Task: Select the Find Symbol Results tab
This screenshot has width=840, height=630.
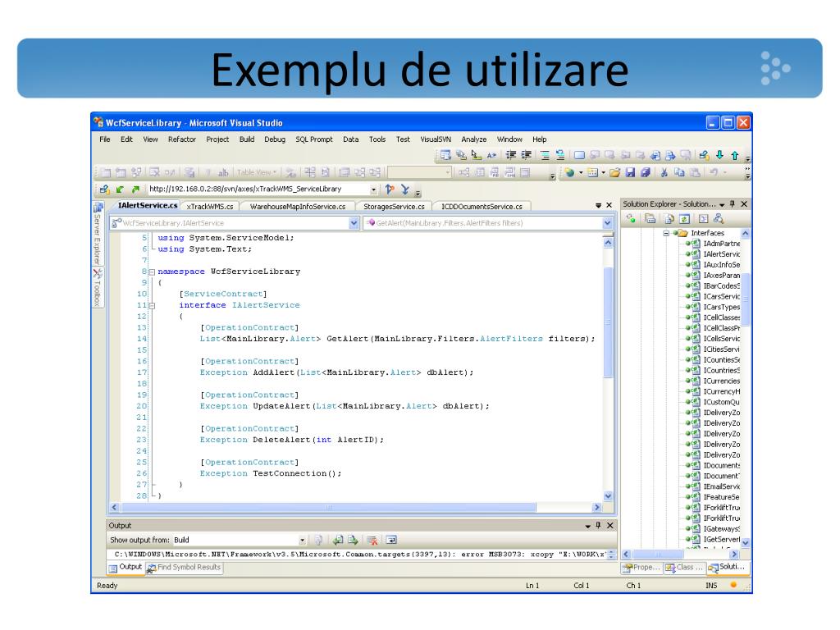Action: coord(185,568)
